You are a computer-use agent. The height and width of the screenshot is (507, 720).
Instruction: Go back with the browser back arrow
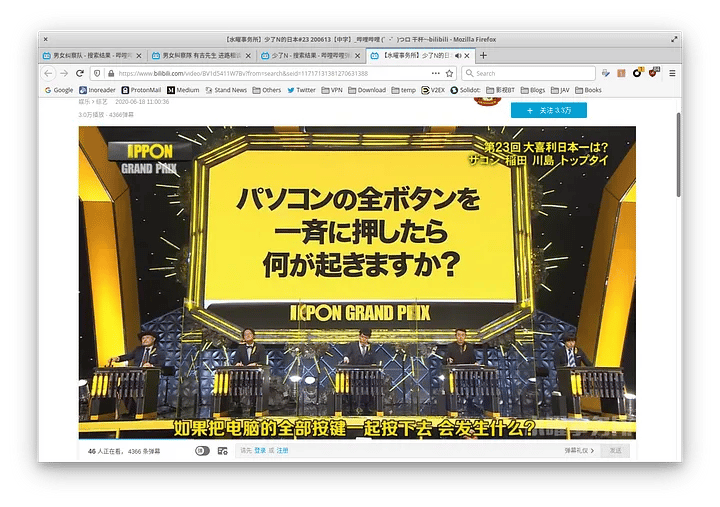pos(48,73)
